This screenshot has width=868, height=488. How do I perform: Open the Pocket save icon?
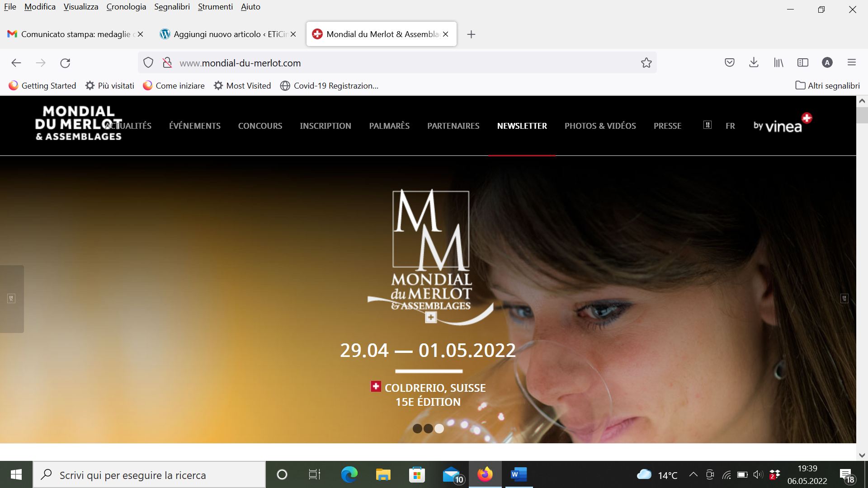point(730,63)
